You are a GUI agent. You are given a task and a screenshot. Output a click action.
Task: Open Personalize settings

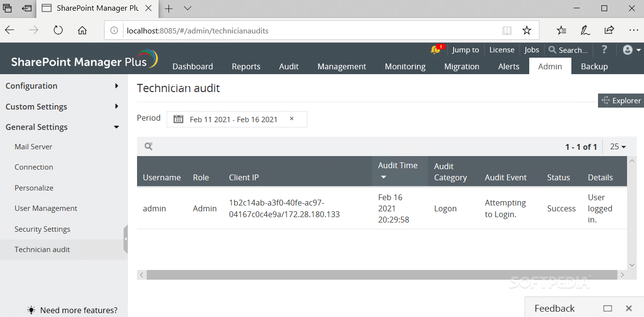coord(34,188)
